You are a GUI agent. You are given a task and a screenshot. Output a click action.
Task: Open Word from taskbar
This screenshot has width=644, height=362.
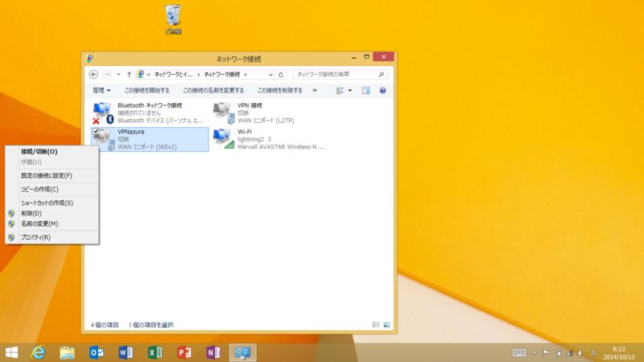click(x=126, y=352)
